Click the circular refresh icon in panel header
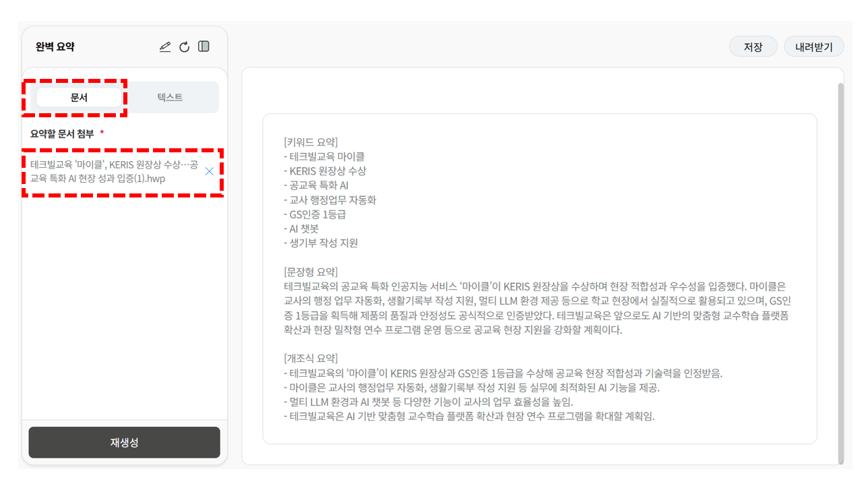Image resolution: width=868 pixels, height=490 pixels. click(x=185, y=47)
